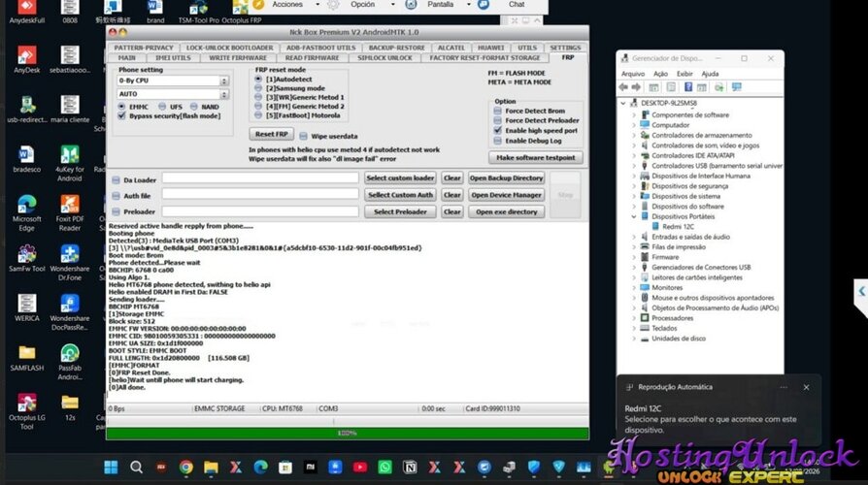Screen dimensions: 868x485
Task: Expand the Processadores tree node
Action: pyautogui.click(x=634, y=318)
